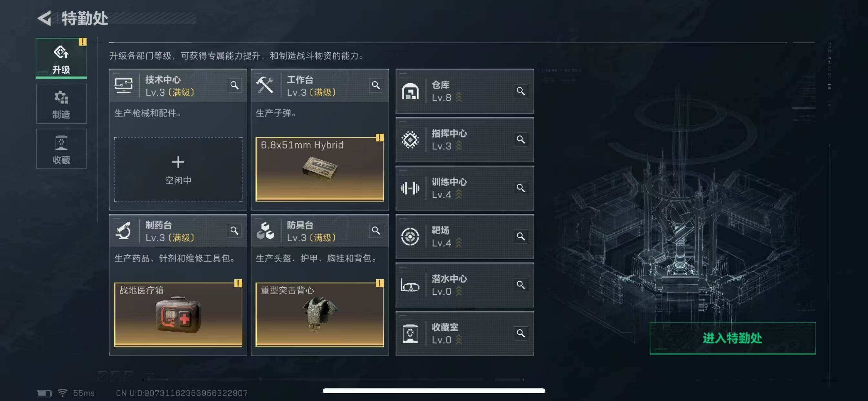Switch to the 收藏 tab
This screenshot has width=868, height=401.
pos(61,149)
